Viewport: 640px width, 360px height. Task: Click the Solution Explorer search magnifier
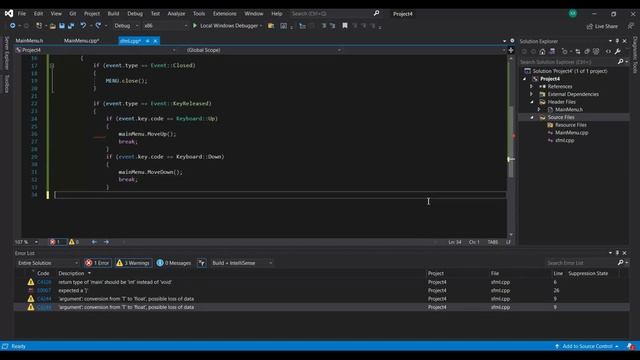(x=620, y=62)
